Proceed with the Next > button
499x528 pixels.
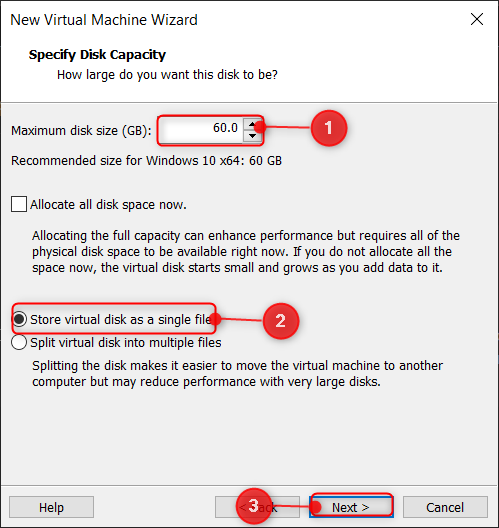(351, 507)
